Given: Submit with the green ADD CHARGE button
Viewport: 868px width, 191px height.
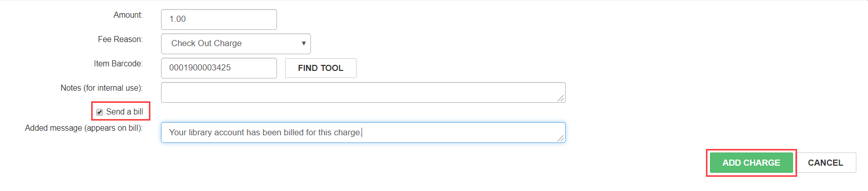Looking at the screenshot, I should pos(751,163).
